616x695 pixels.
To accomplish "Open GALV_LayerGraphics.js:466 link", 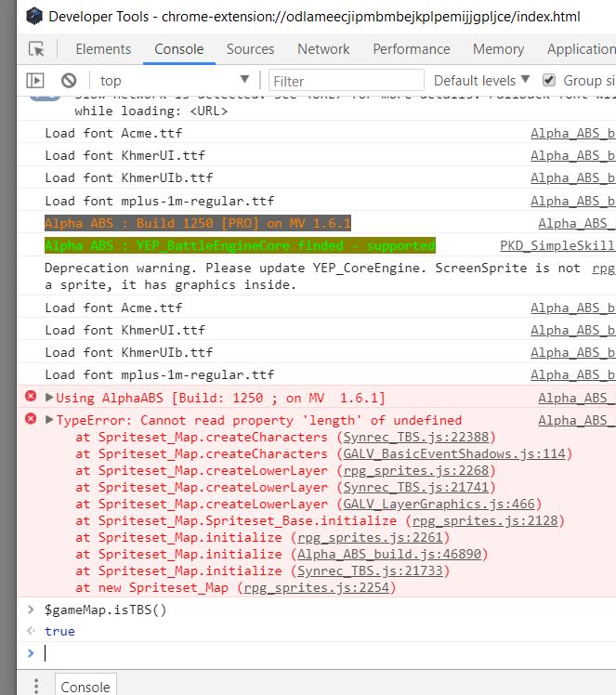I will pyautogui.click(x=439, y=505).
